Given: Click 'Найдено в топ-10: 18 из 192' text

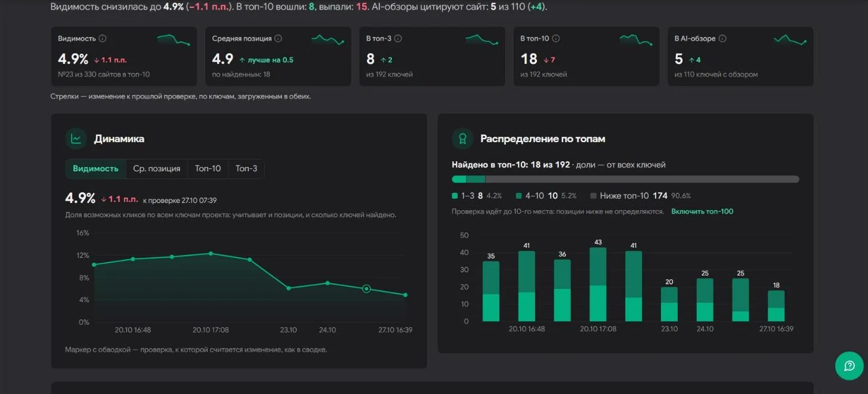Looking at the screenshot, I should [511, 165].
